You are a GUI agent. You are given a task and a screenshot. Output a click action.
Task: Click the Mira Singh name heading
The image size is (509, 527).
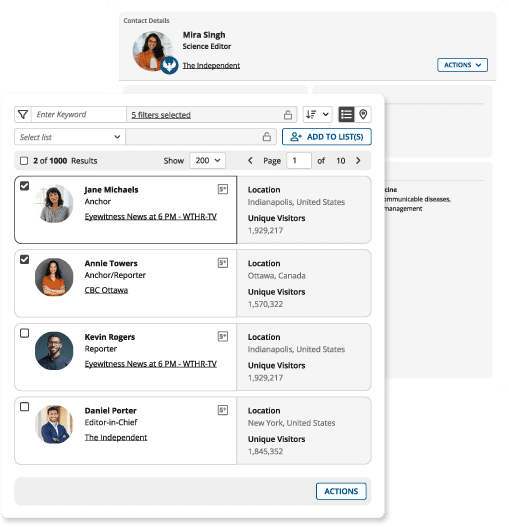click(204, 35)
